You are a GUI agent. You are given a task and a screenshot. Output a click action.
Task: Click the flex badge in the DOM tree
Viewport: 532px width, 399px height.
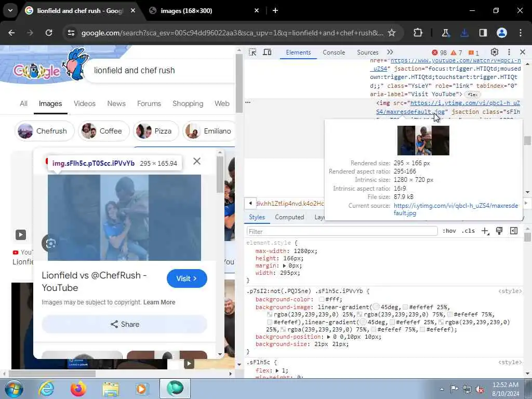472,95
